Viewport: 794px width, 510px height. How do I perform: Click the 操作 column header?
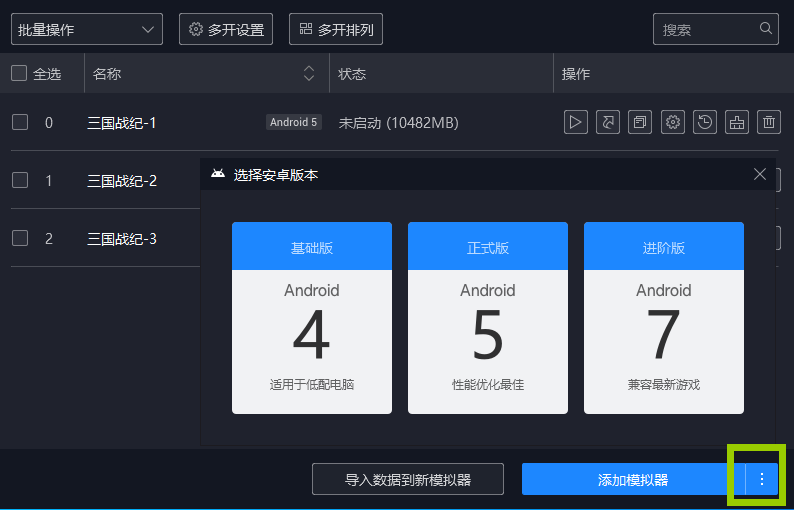pos(576,74)
